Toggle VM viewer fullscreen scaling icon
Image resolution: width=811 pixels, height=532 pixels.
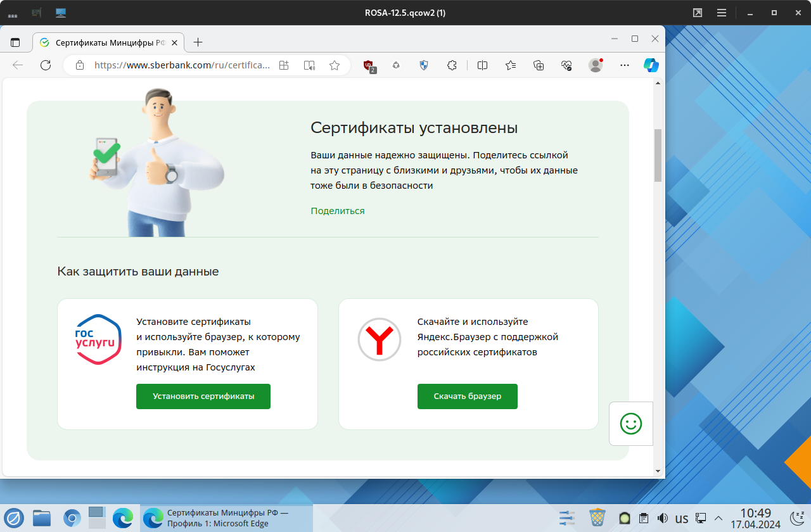point(698,13)
